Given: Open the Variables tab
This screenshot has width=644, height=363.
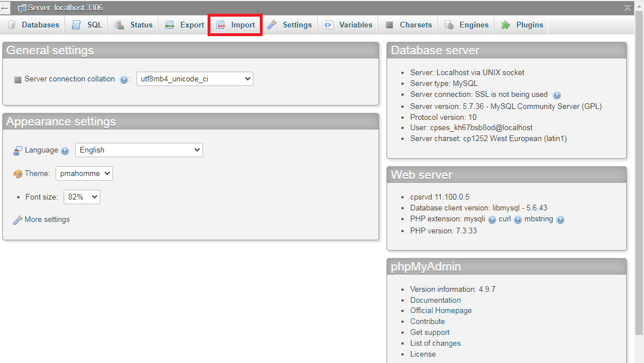Looking at the screenshot, I should click(x=348, y=25).
